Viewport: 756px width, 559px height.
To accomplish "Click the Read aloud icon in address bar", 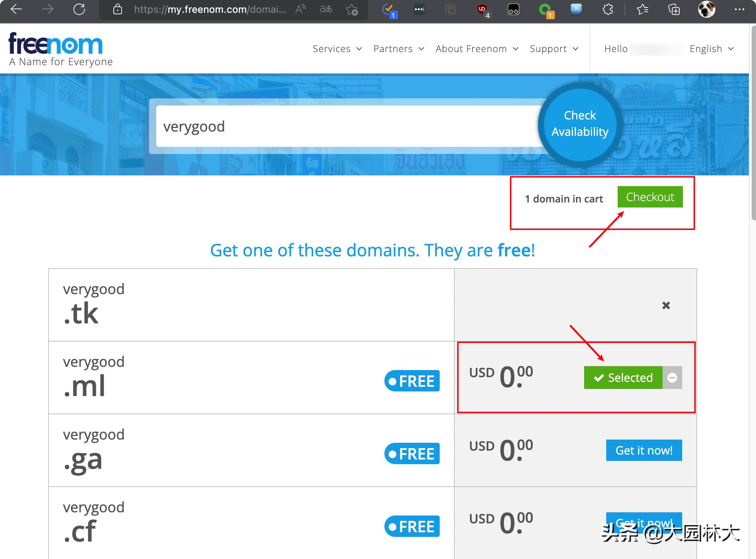I will [x=300, y=9].
